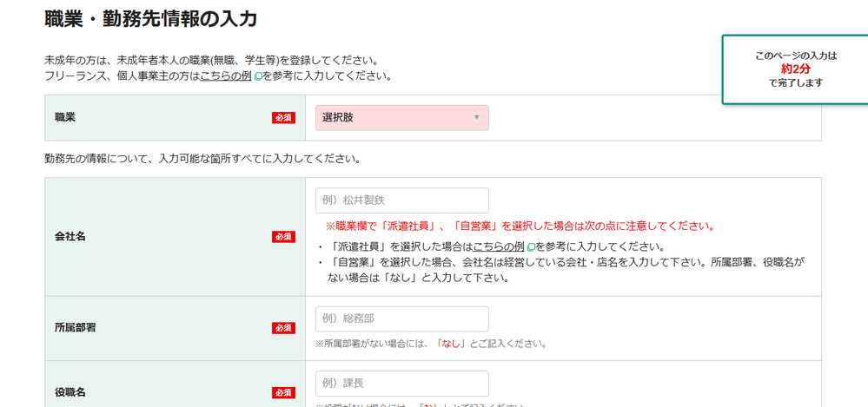This screenshot has width=868, height=407.
Task: Focus the 所属部署 text field
Action: 402,319
